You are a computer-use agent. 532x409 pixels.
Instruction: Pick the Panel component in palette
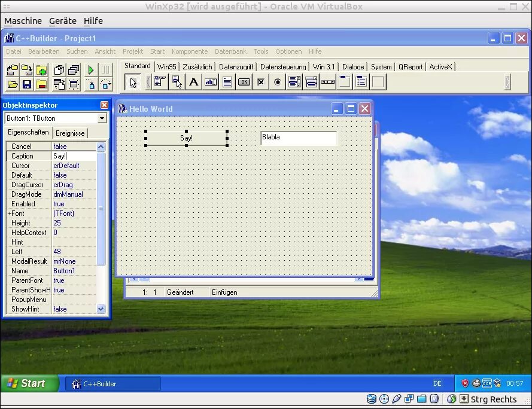pos(378,82)
